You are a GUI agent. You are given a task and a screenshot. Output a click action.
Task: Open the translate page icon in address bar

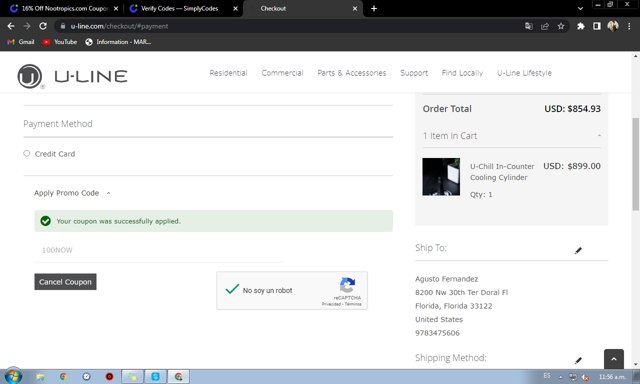[x=529, y=26]
